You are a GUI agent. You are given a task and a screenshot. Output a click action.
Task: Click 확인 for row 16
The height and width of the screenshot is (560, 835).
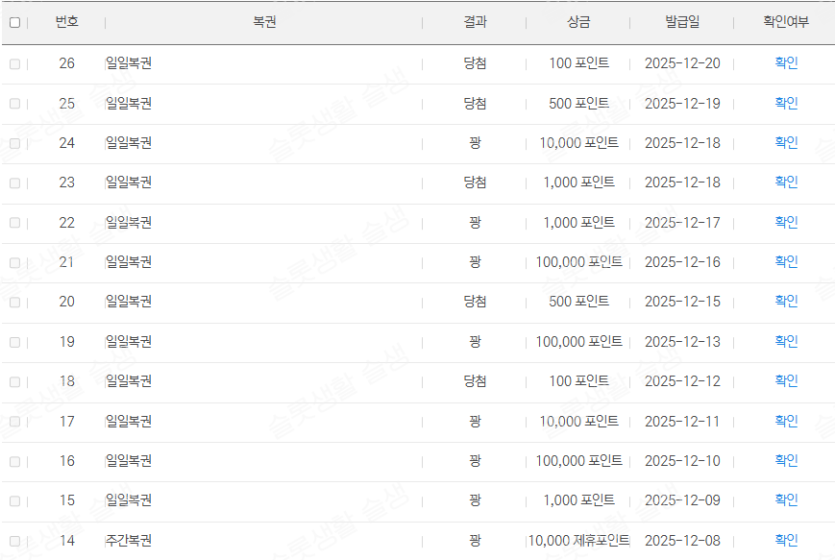[786, 460]
